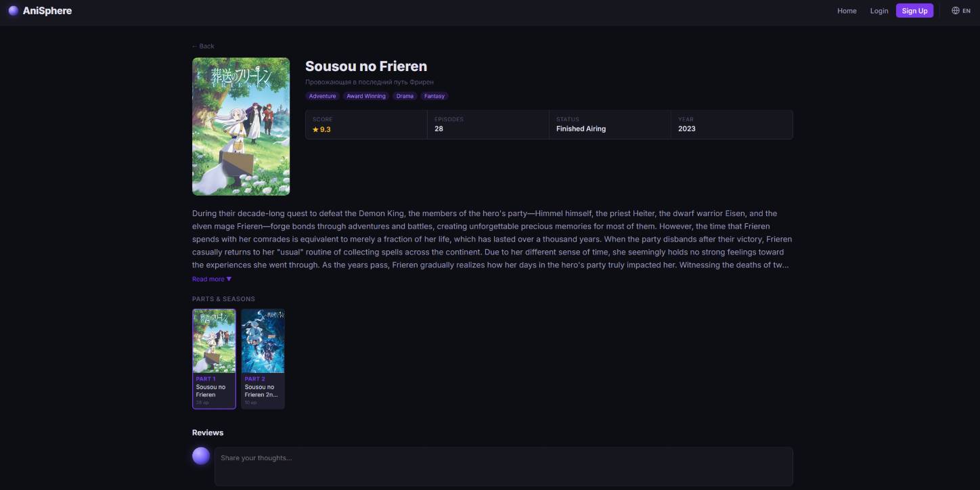Click the Sign Up button

pyautogui.click(x=914, y=11)
